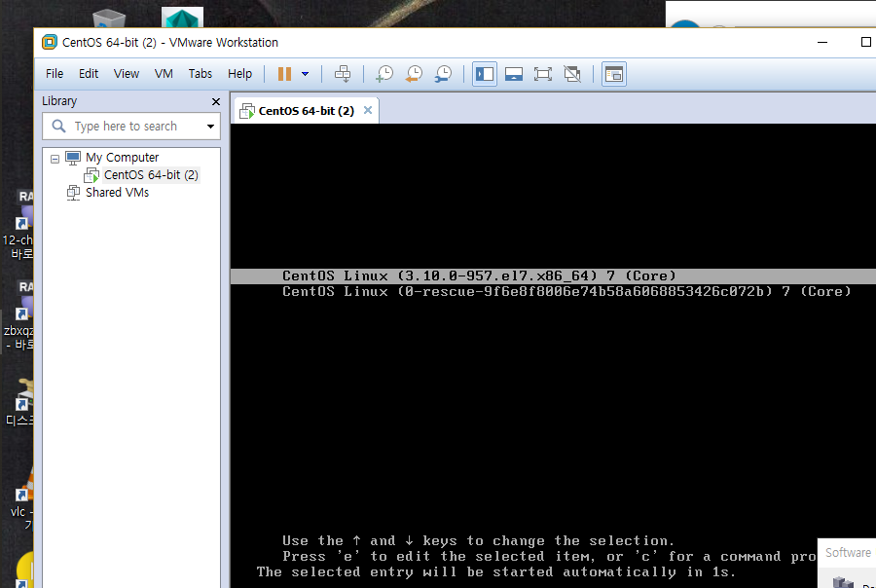This screenshot has height=588, width=876.
Task: Click the library search magnifier icon
Action: (x=58, y=127)
